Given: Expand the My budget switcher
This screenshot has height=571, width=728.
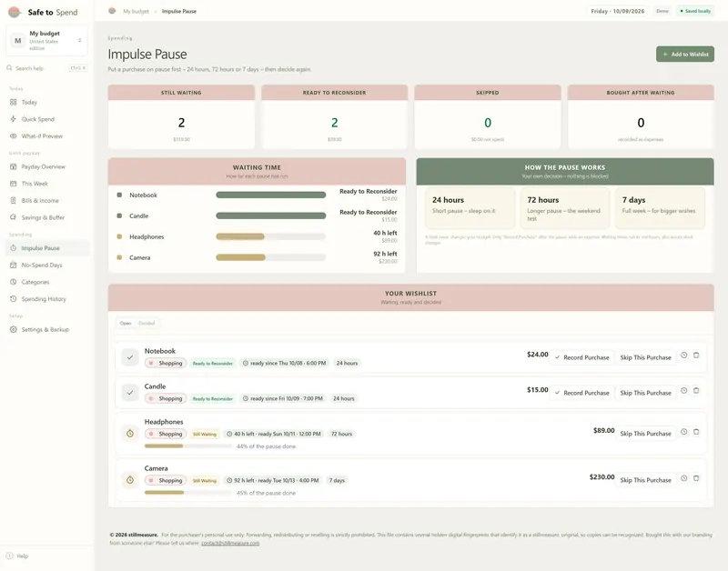Looking at the screenshot, I should point(46,40).
